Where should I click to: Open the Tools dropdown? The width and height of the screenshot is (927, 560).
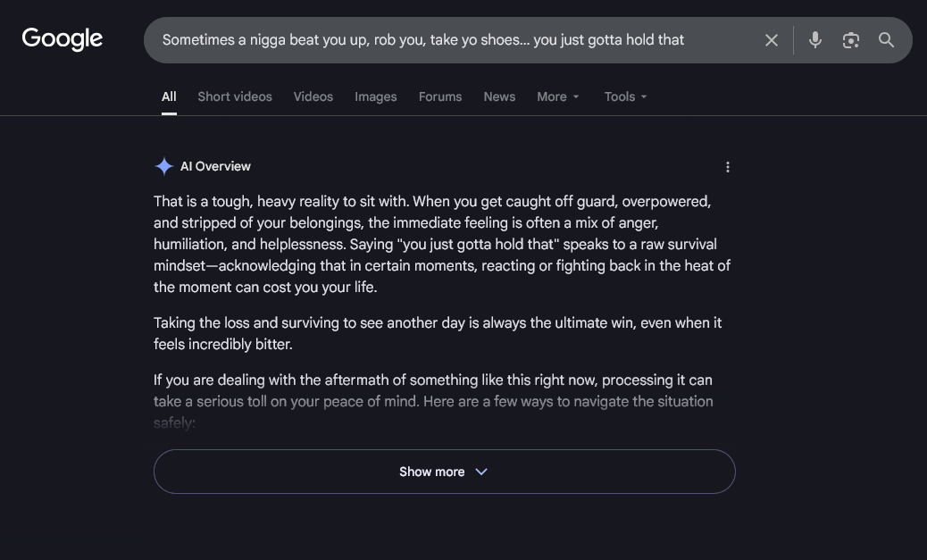pos(625,96)
